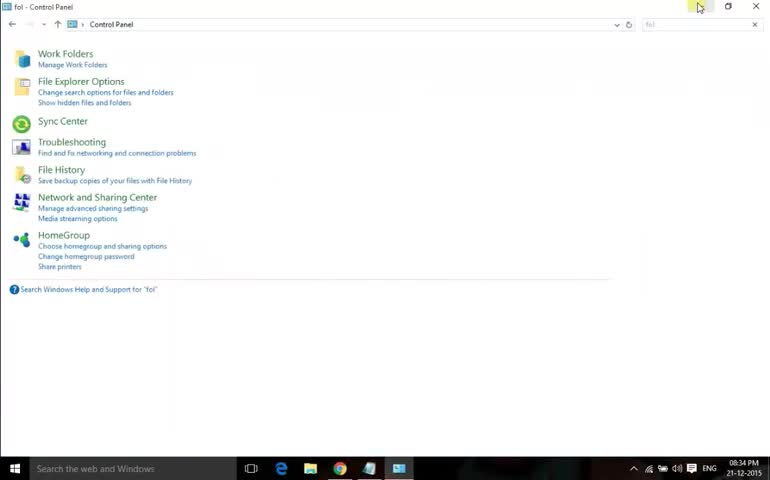Viewport: 770px width, 480px height.
Task: Click the battery tray icon
Action: coord(663,469)
